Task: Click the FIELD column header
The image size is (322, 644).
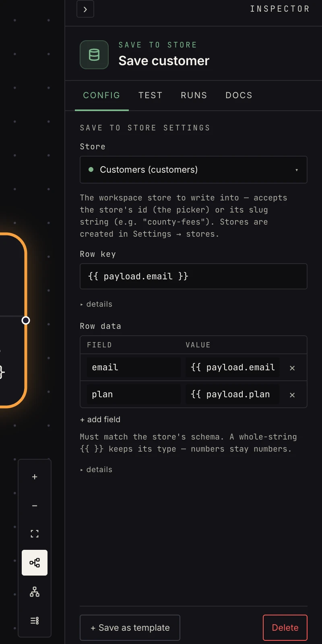Action: tap(99, 345)
